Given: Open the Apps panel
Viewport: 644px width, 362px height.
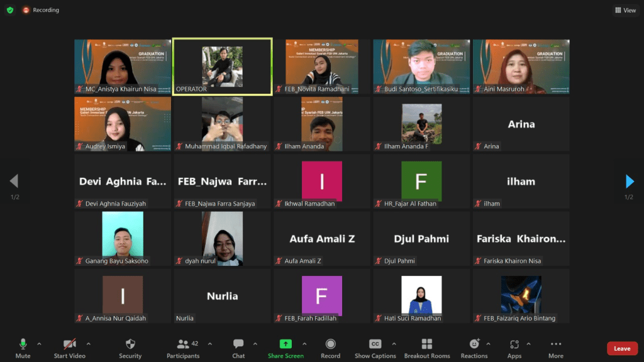Looking at the screenshot, I should pos(514,348).
